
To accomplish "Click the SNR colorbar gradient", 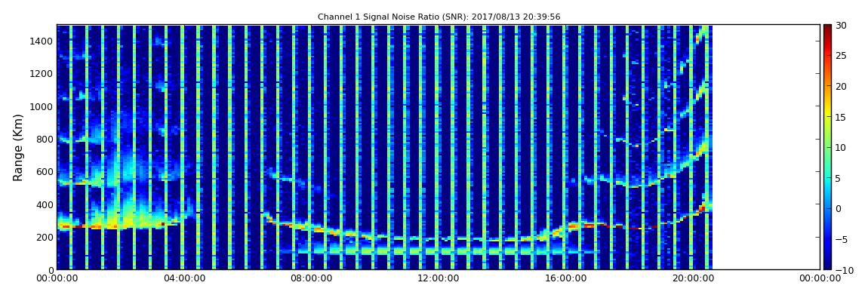I will (827, 147).
